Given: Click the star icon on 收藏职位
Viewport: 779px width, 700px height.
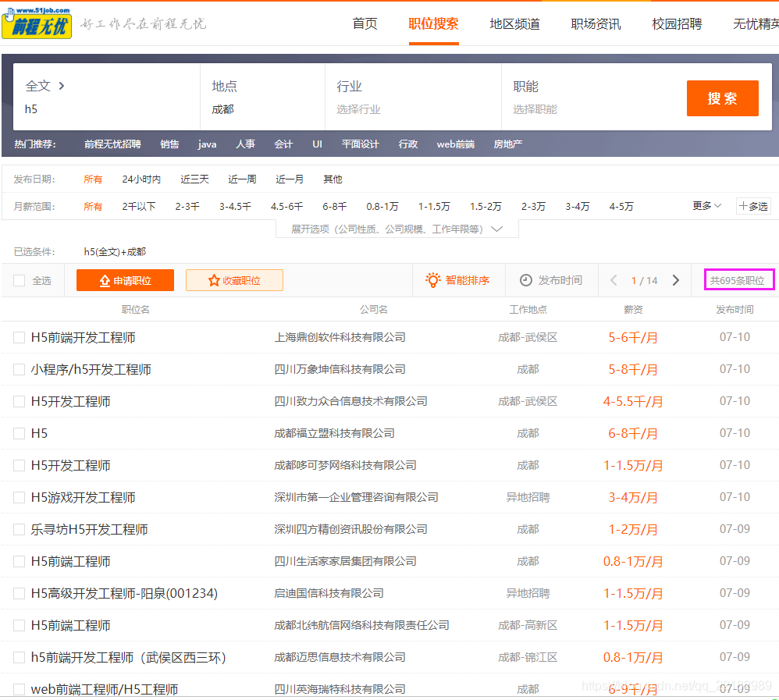Looking at the screenshot, I should coord(214,281).
